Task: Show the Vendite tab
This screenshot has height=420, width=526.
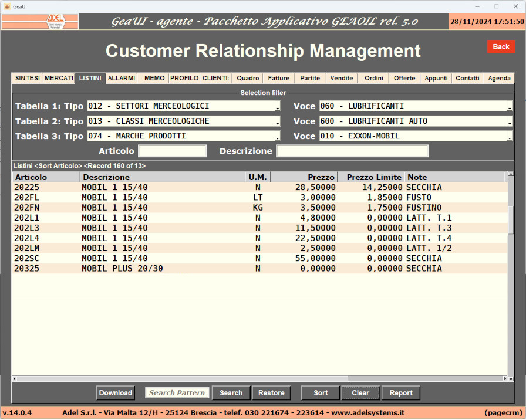Action: pos(342,78)
